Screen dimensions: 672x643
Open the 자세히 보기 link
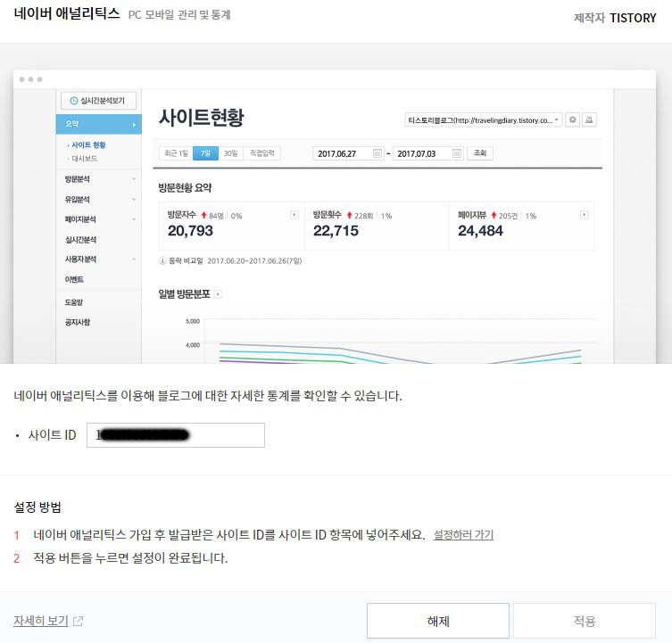point(41,621)
